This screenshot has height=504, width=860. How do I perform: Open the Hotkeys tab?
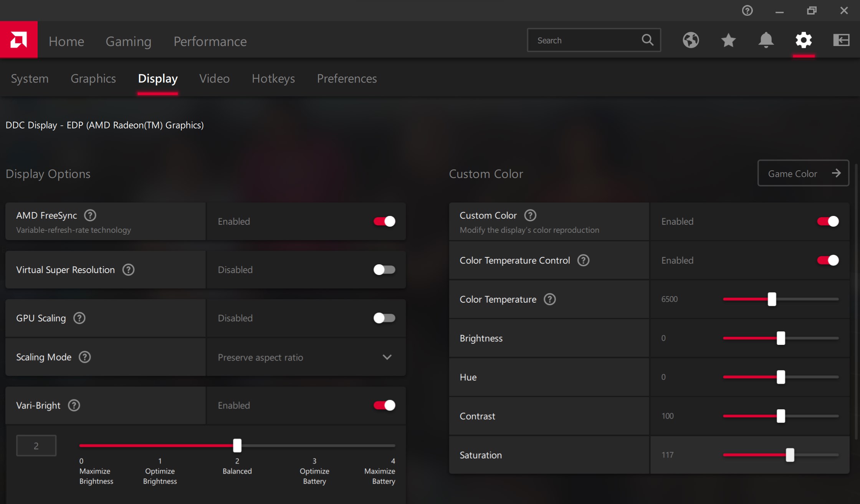click(x=273, y=78)
